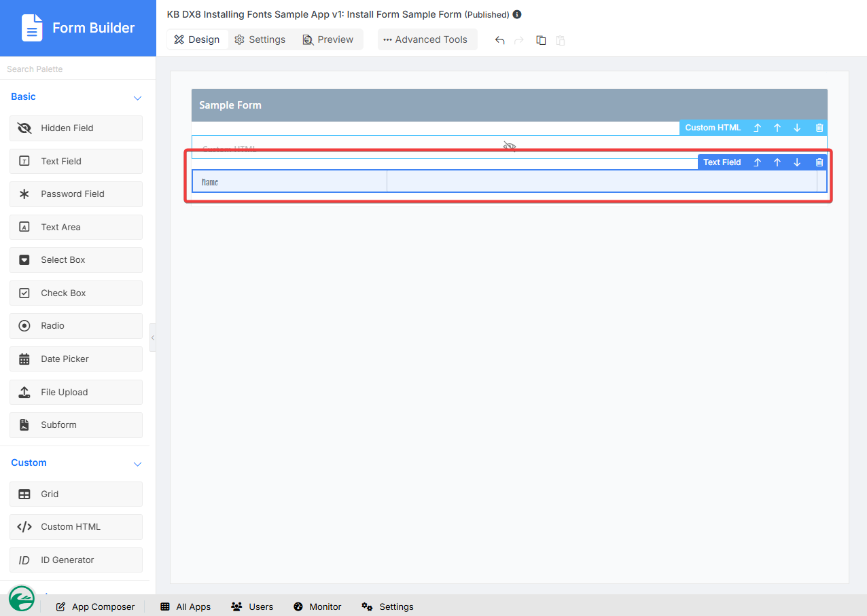Collapse the Custom palette section
Viewport: 867px width, 616px height.
click(x=137, y=464)
